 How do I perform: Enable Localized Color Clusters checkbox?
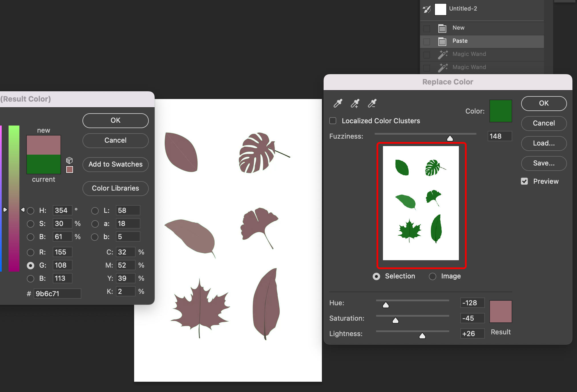[333, 121]
